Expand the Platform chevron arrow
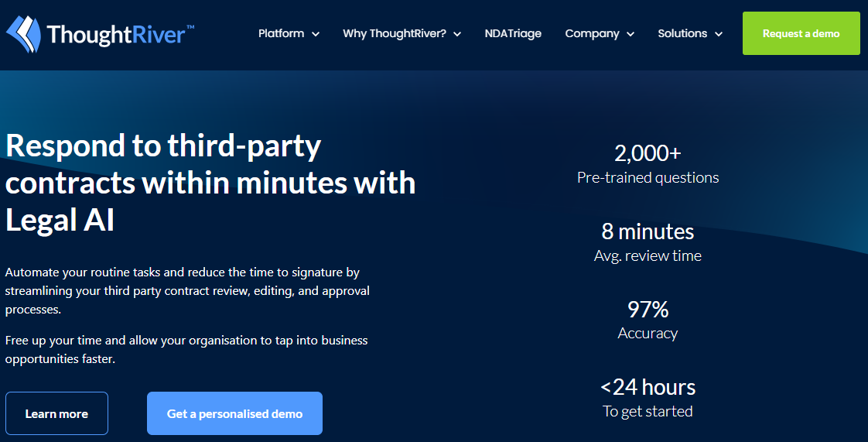Image resolution: width=868 pixels, height=442 pixels. pyautogui.click(x=316, y=34)
